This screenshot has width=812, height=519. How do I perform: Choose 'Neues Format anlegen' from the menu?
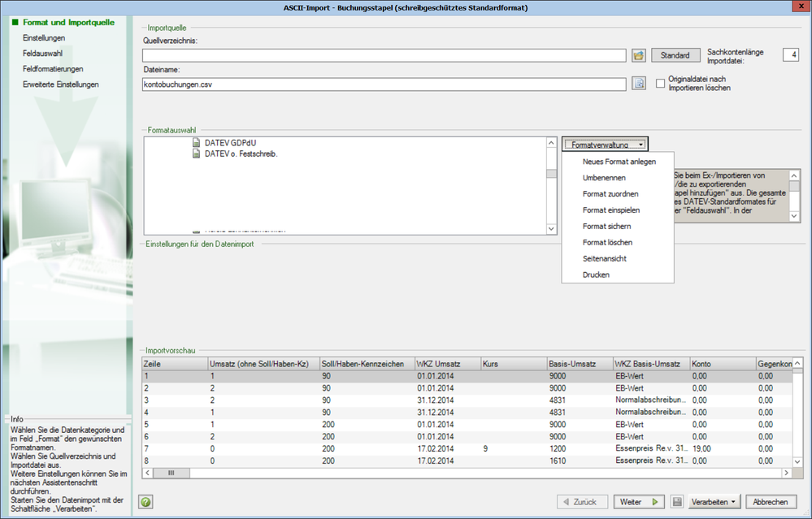(619, 162)
